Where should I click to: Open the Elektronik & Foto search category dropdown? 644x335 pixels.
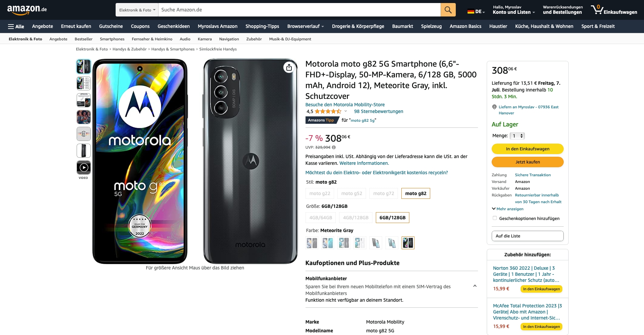137,10
